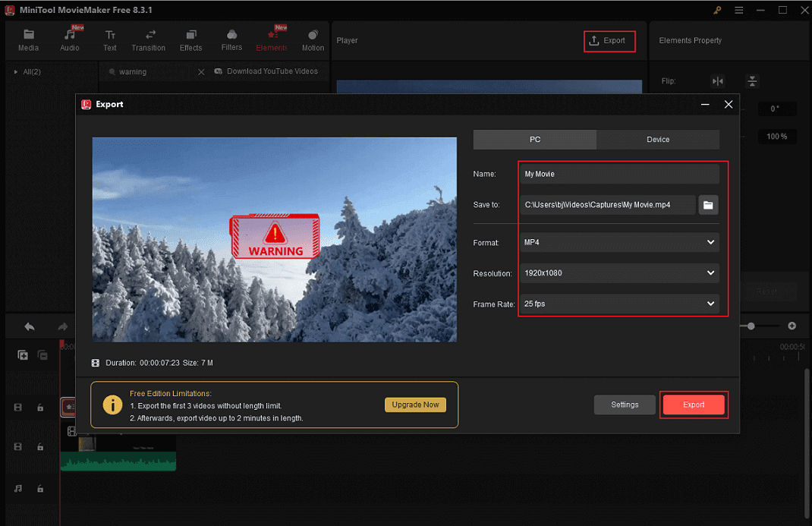Open the Format dropdown

[x=618, y=242]
